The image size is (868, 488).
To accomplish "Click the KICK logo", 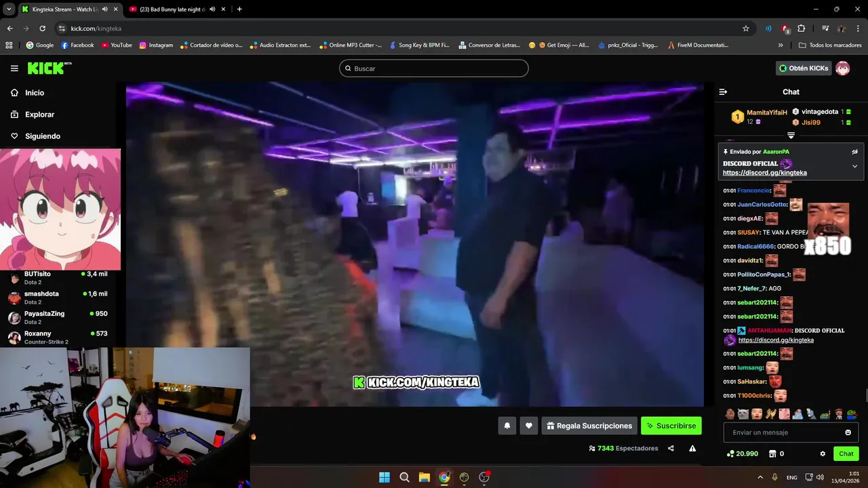I will tap(49, 68).
